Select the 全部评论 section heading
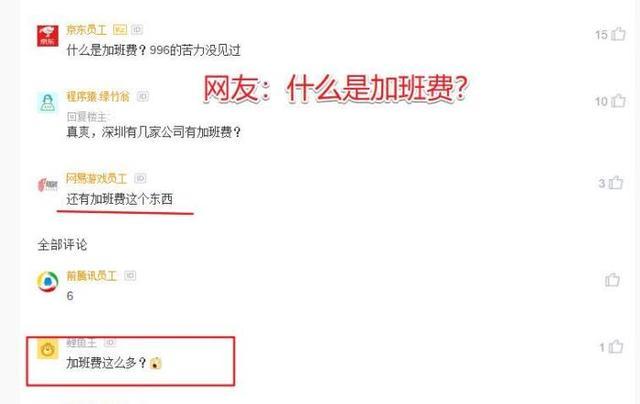 [62, 245]
